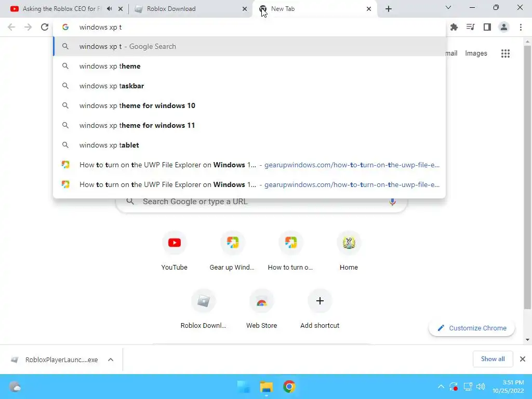Image resolution: width=532 pixels, height=399 pixels.
Task: Click the sync status tray icon
Action: (454, 387)
